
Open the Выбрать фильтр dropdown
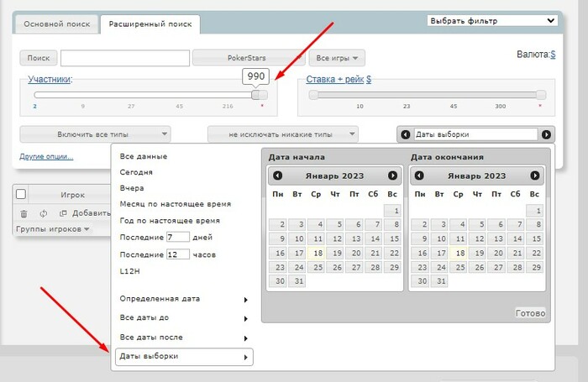click(x=492, y=21)
